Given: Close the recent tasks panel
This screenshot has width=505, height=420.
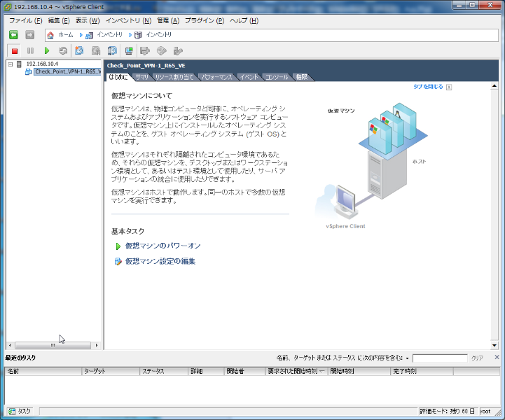Looking at the screenshot, I should tap(497, 357).
